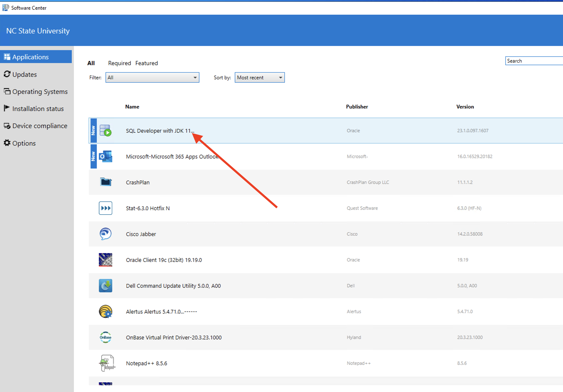The image size is (563, 392).
Task: Open Updates in the sidebar
Action: click(x=25, y=74)
